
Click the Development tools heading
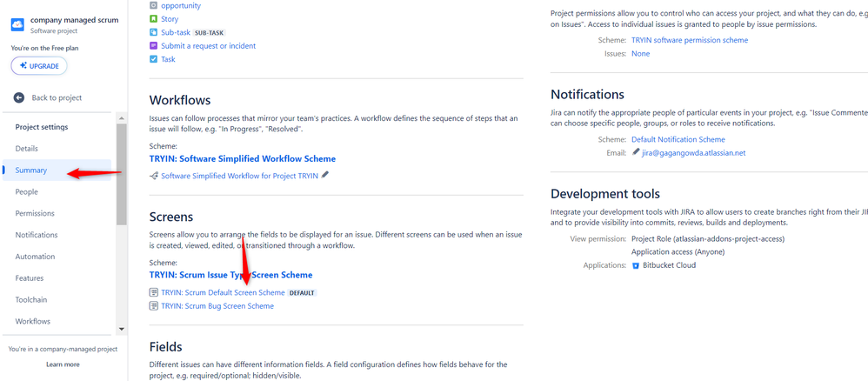tap(605, 194)
